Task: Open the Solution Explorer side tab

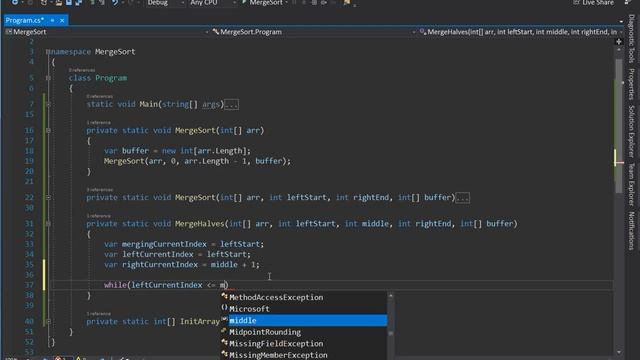Action: point(631,131)
